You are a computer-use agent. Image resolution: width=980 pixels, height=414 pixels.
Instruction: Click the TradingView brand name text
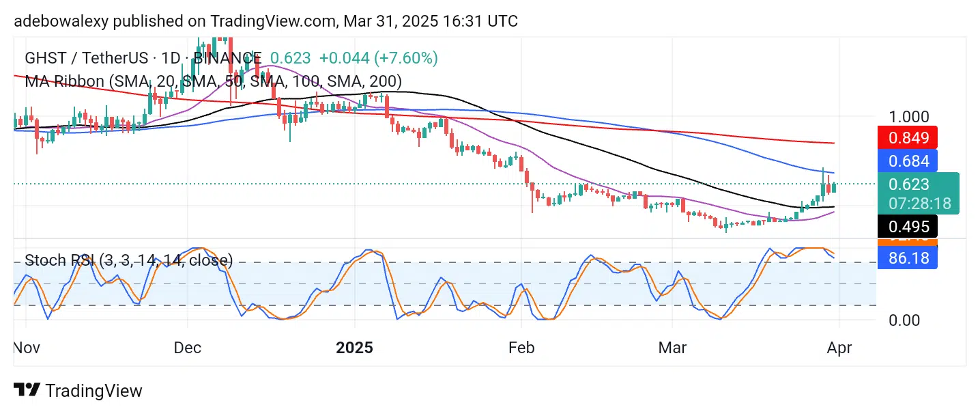pyautogui.click(x=93, y=391)
